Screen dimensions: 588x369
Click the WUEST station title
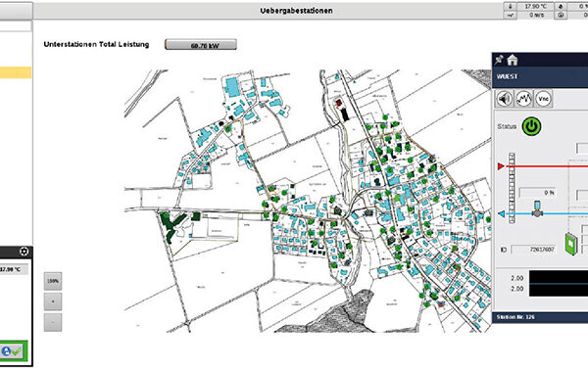pos(507,76)
